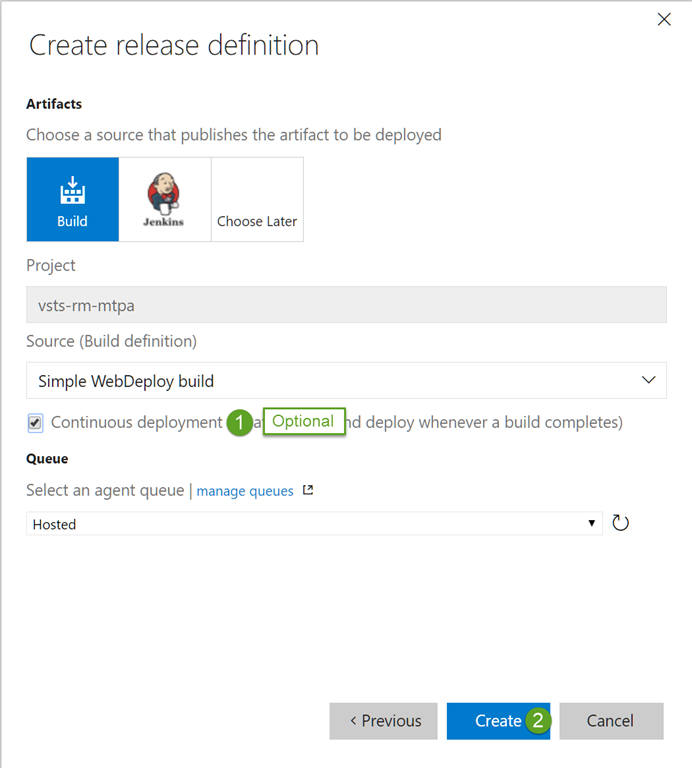The width and height of the screenshot is (692, 768).
Task: Open the Hosted queue dropdown arrow
Action: [592, 523]
